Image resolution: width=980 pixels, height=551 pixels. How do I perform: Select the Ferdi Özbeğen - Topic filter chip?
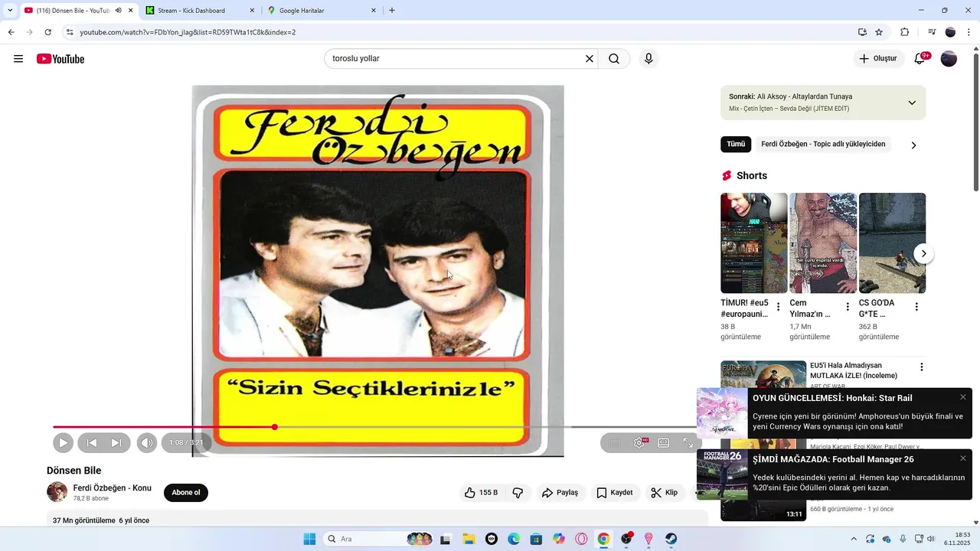pos(823,144)
